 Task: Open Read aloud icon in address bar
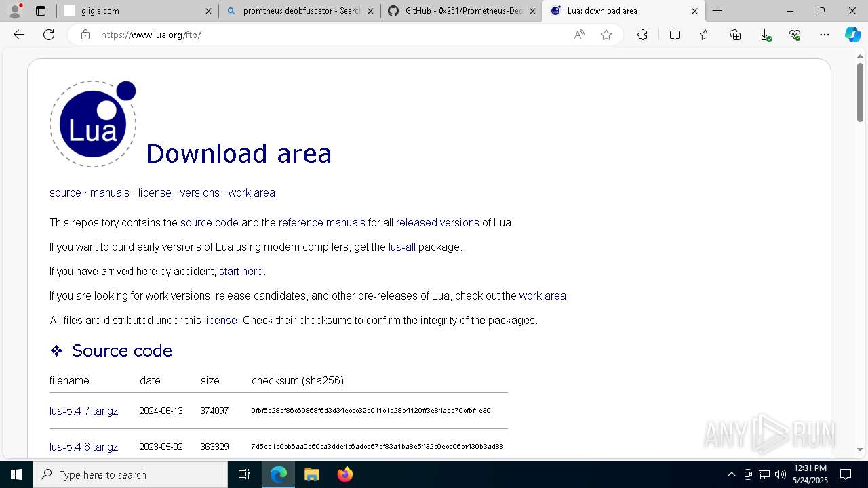579,35
